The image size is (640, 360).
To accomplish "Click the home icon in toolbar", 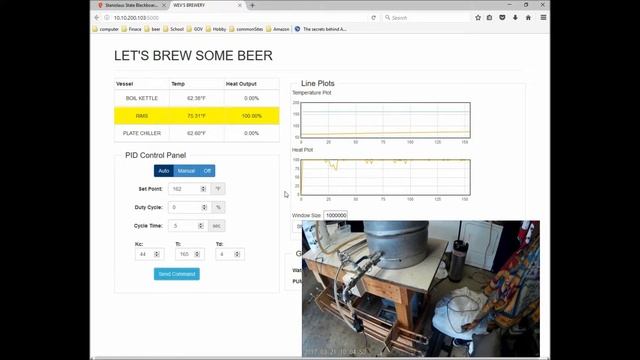I will (528, 18).
